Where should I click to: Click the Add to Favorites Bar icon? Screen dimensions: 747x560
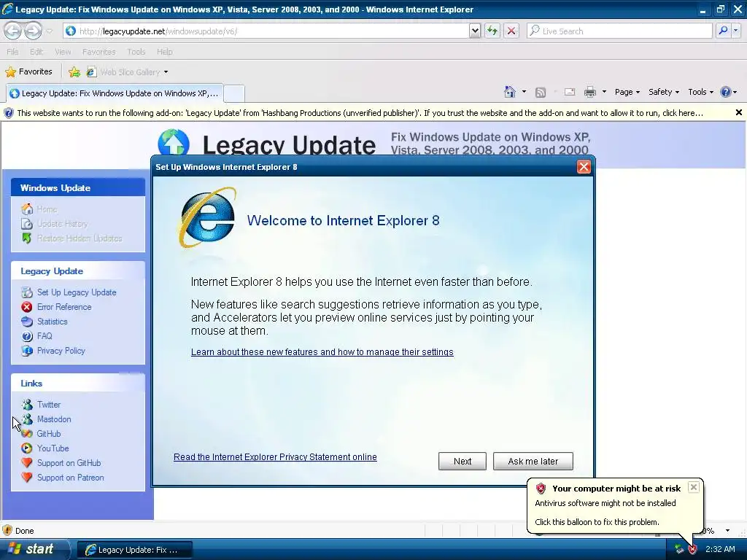tap(74, 72)
